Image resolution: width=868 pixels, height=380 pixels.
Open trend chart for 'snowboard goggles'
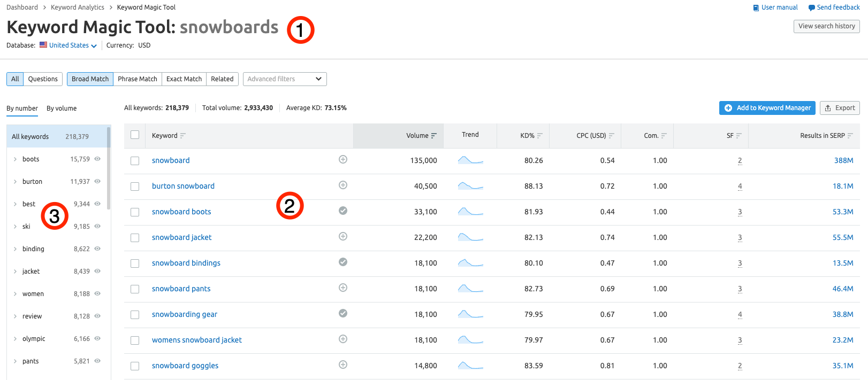tap(470, 365)
